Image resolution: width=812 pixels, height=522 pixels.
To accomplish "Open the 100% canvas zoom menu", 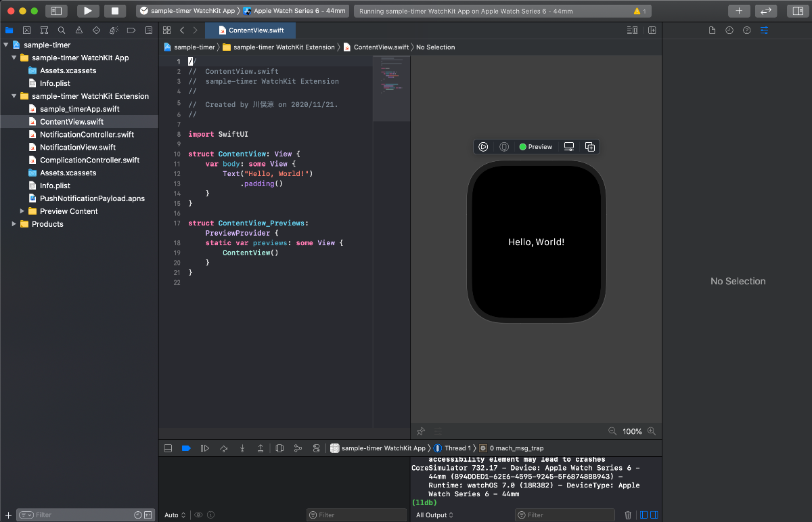I will coord(632,431).
